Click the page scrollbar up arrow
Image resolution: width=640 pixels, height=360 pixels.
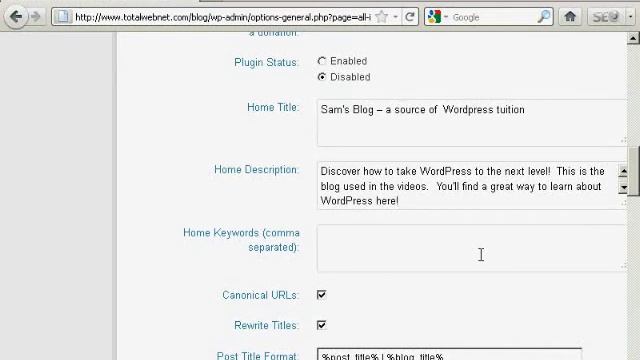633,38
